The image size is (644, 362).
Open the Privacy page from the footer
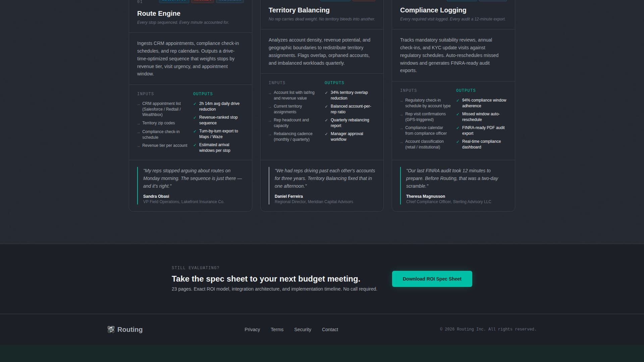252,329
